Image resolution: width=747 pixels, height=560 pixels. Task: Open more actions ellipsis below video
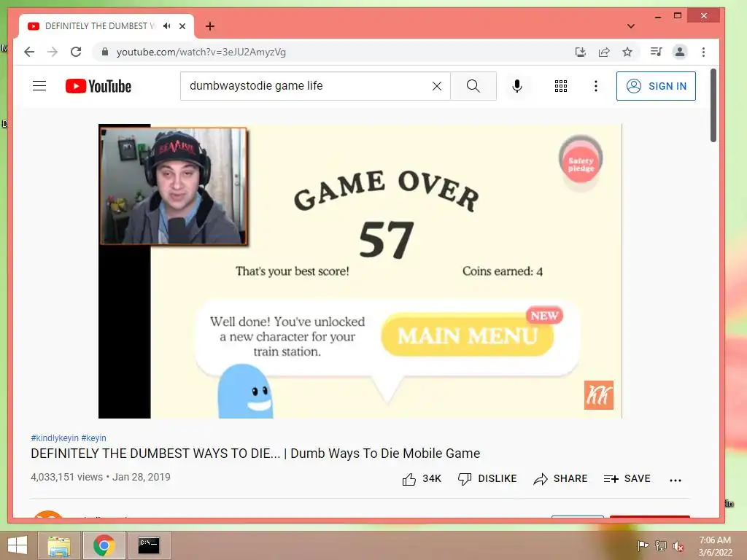pos(676,480)
